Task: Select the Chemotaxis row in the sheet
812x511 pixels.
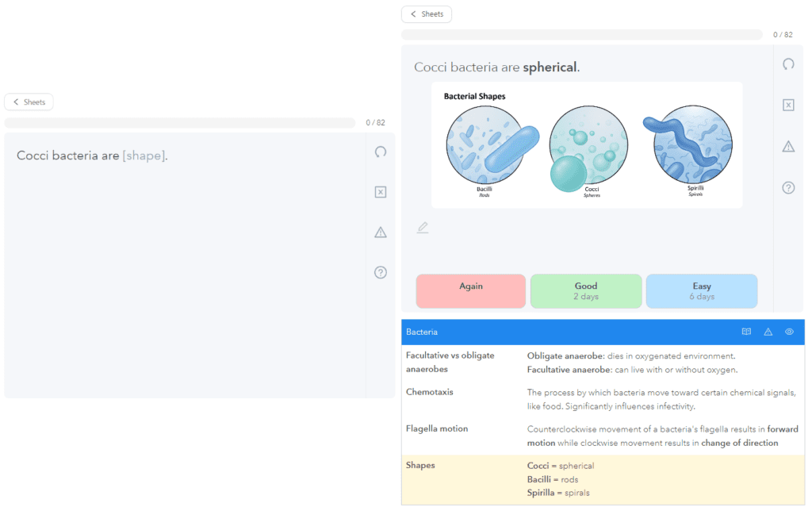Action: 603,399
